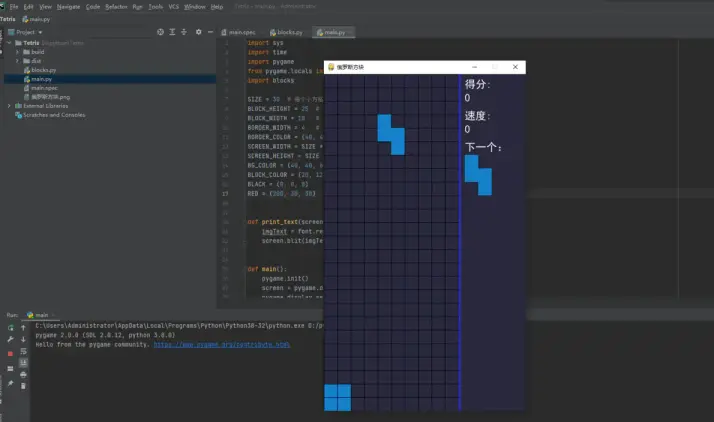The width and height of the screenshot is (714, 422).
Task: Switch to the blocks.py editor tab
Action: [x=286, y=32]
